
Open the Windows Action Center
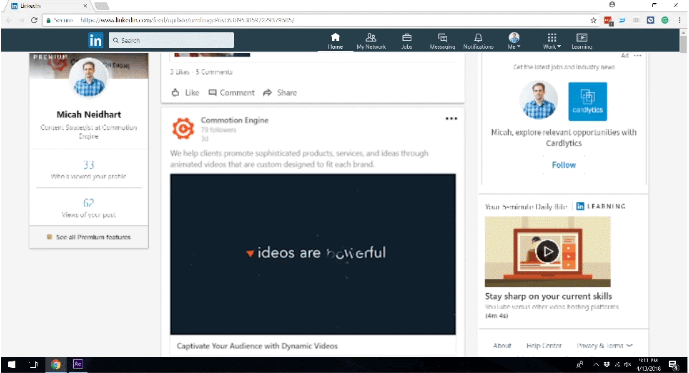[673, 365]
